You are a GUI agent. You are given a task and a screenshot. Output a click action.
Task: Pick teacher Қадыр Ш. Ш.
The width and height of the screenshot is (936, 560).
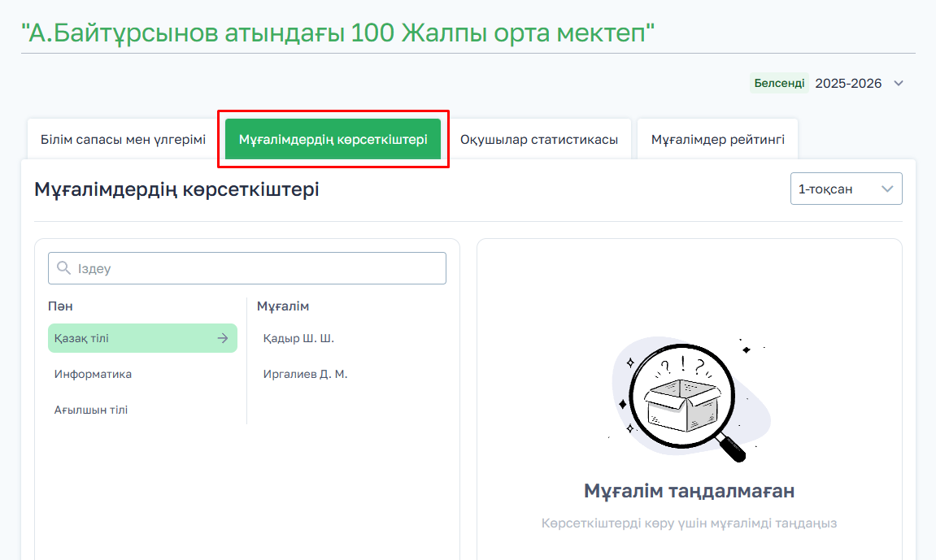[298, 338]
